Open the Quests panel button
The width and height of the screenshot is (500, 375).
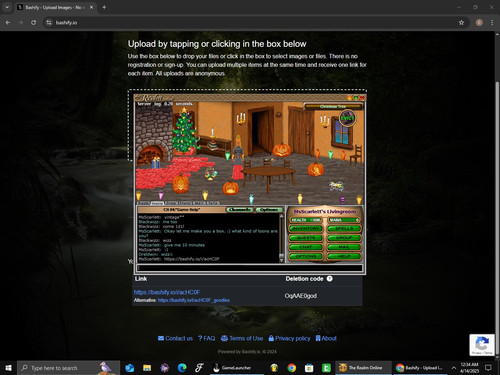pos(306,238)
